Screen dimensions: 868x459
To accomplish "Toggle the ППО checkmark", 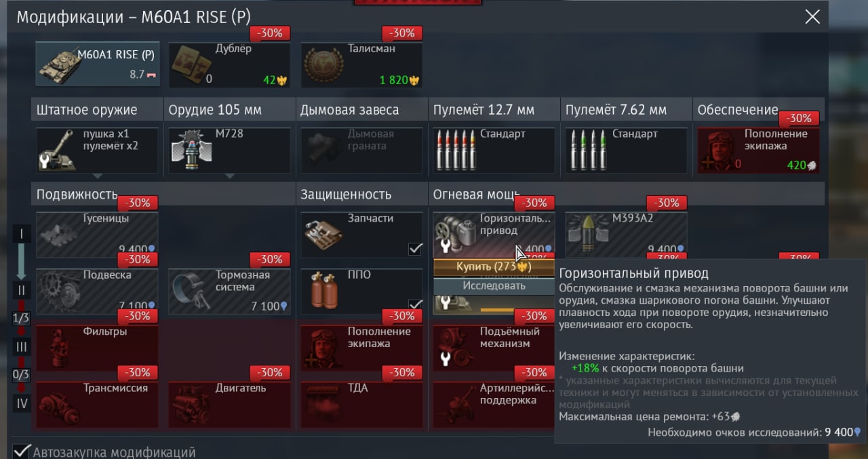I will click(416, 305).
